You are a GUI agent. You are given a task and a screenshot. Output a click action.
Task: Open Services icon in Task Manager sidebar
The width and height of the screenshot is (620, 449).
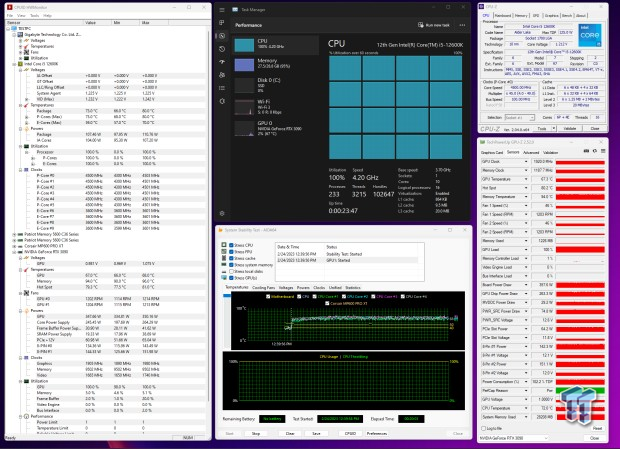[x=222, y=101]
